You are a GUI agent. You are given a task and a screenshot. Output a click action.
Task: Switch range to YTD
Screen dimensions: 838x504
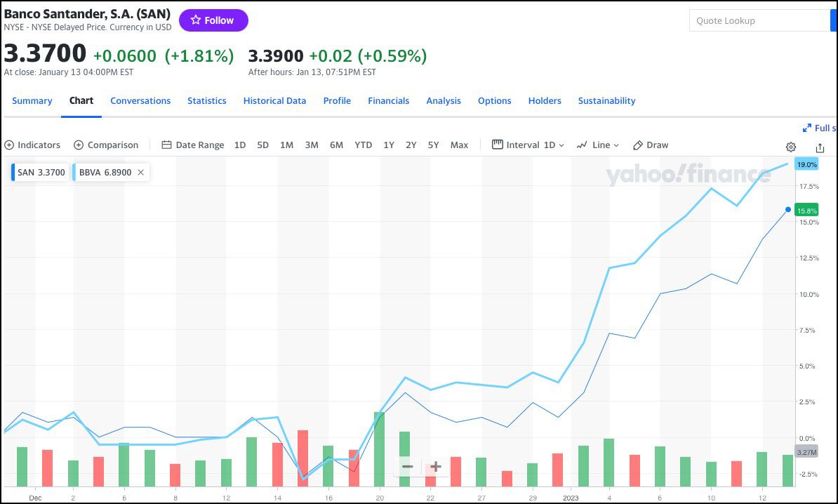tap(363, 145)
